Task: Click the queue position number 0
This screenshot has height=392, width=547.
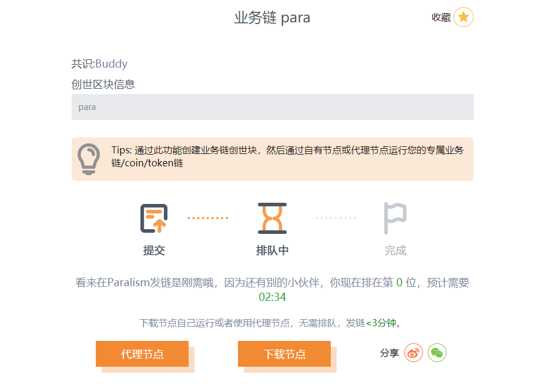Action: click(x=400, y=283)
